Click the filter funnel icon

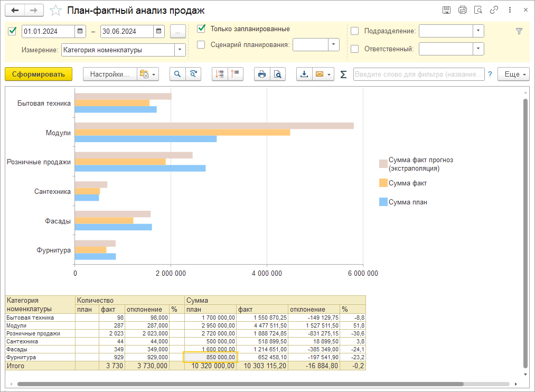519,31
